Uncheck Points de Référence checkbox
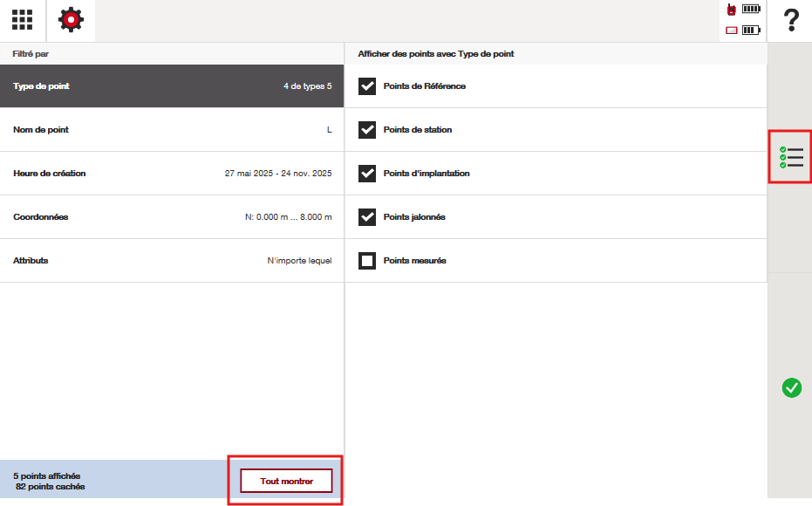Screen dimensions: 812x506 tap(367, 86)
